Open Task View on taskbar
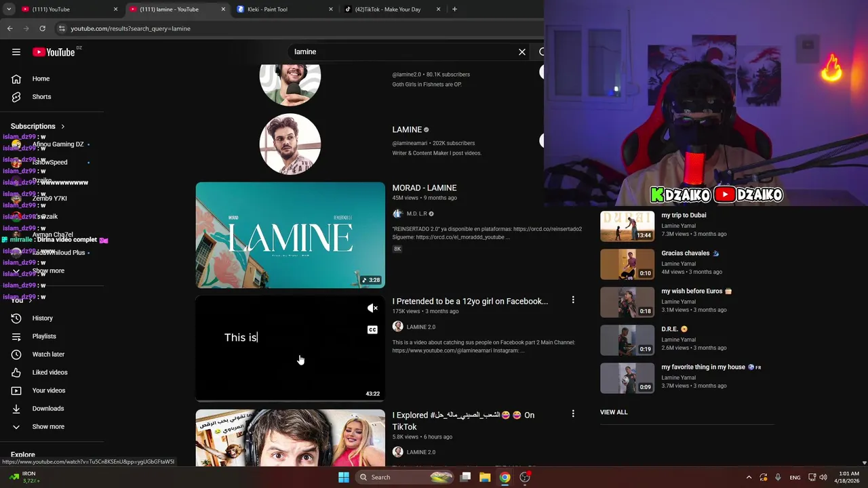868x488 pixels. click(465, 477)
